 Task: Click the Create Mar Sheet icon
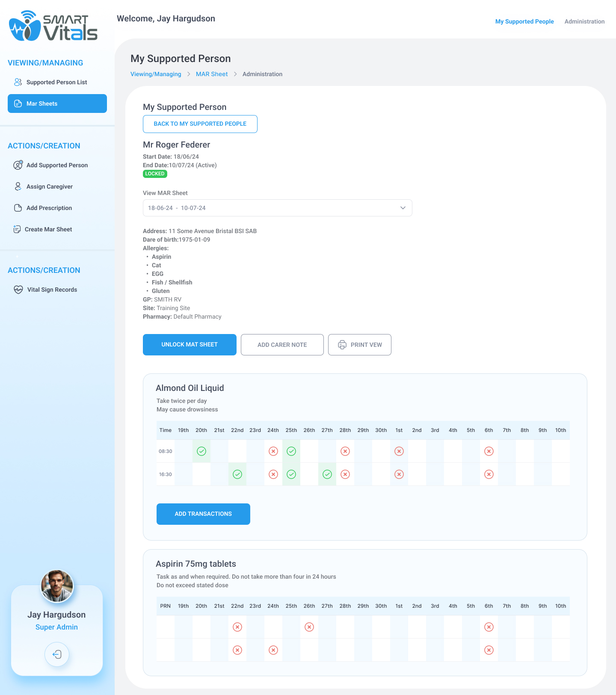click(17, 229)
